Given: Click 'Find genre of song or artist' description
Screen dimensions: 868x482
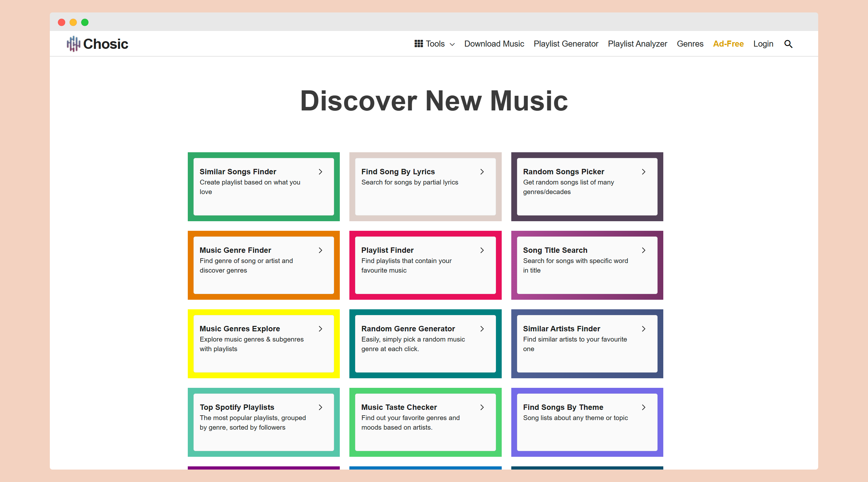Looking at the screenshot, I should (246, 266).
